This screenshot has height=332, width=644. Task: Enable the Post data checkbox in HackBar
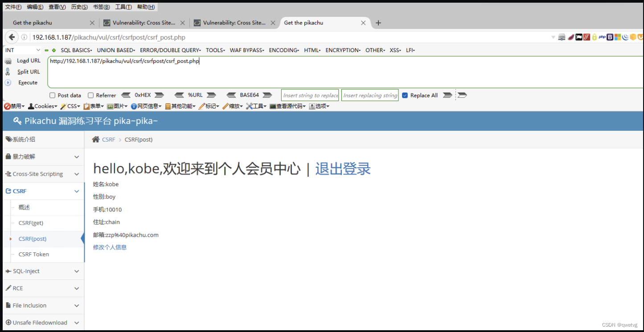(x=52, y=95)
